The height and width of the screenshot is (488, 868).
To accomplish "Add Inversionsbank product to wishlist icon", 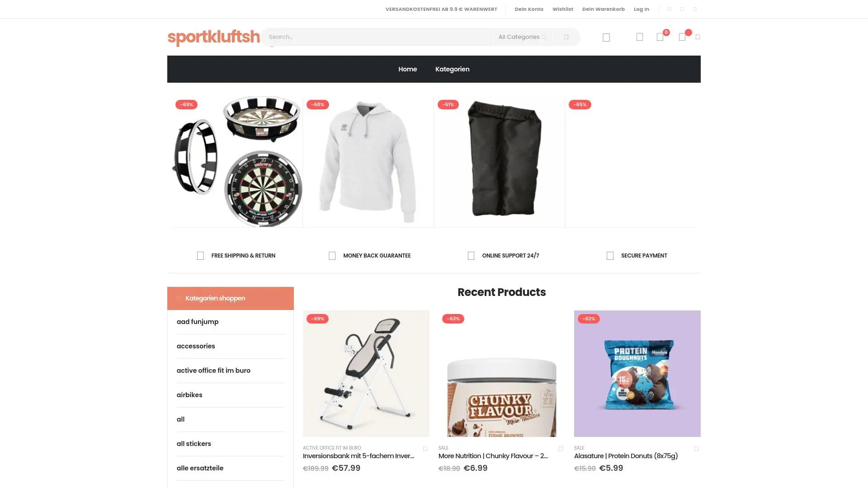I will click(425, 449).
